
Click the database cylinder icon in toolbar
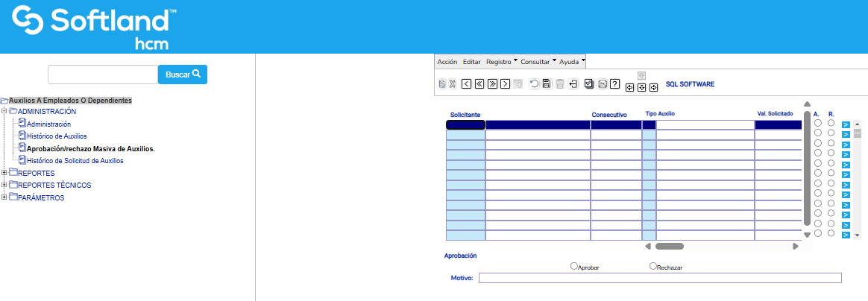[x=441, y=84]
